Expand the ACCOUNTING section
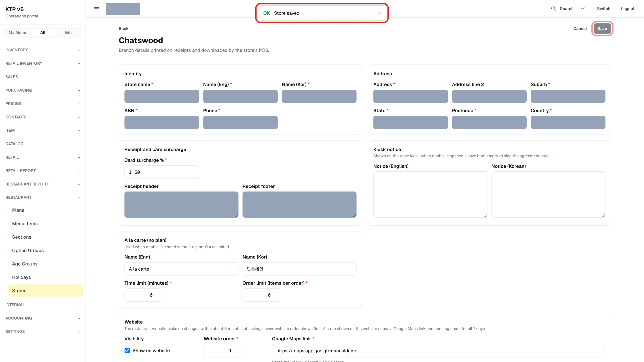 point(43,318)
